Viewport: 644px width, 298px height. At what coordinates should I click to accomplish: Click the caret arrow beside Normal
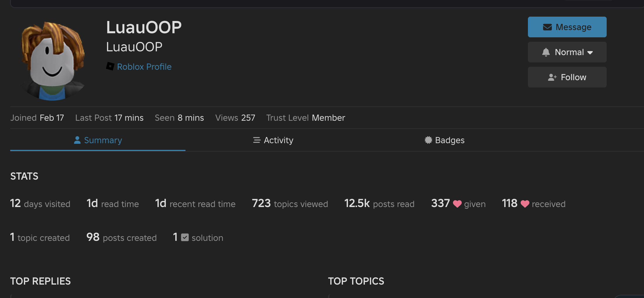click(590, 53)
